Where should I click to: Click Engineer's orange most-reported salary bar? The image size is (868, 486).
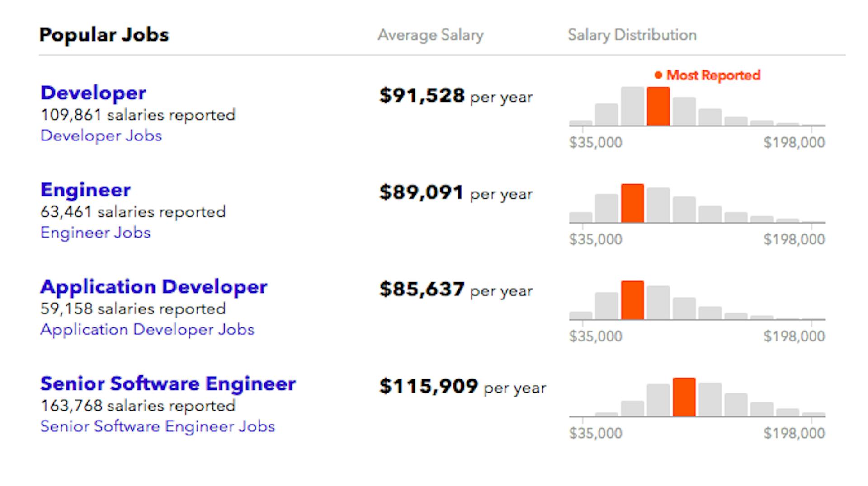click(632, 203)
